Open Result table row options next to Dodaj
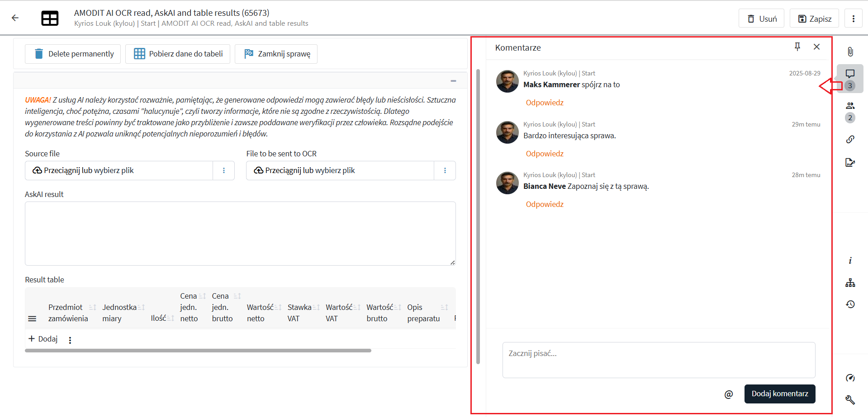 [x=70, y=340]
